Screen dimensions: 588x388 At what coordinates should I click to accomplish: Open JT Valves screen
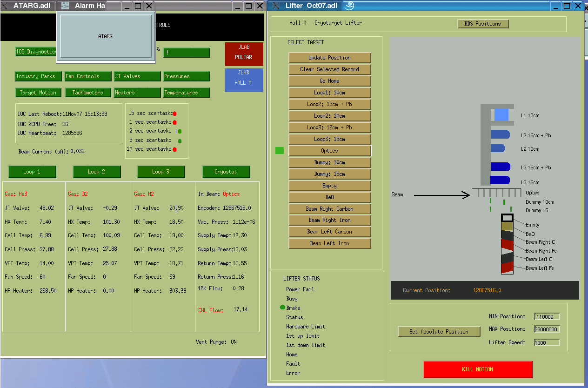[x=137, y=76]
